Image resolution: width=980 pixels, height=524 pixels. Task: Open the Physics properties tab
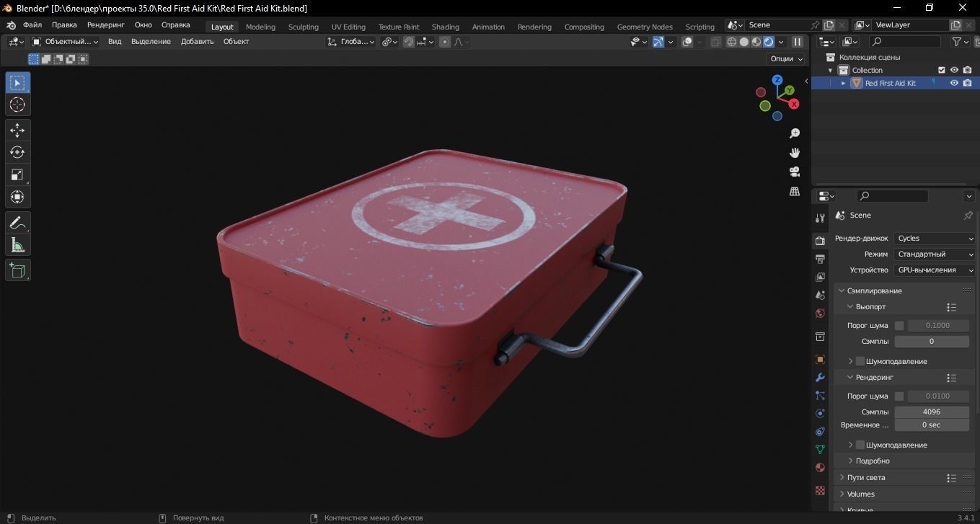(x=820, y=414)
